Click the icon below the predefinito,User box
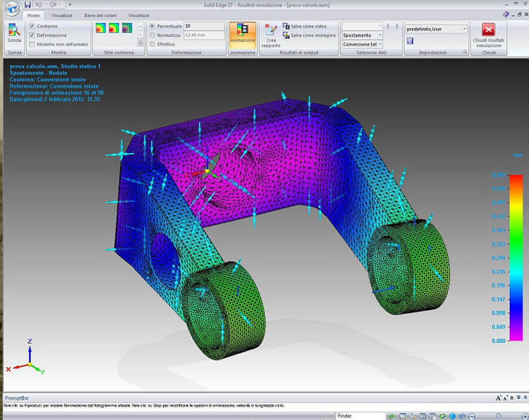Image resolution: width=529 pixels, height=420 pixels. 410,41
